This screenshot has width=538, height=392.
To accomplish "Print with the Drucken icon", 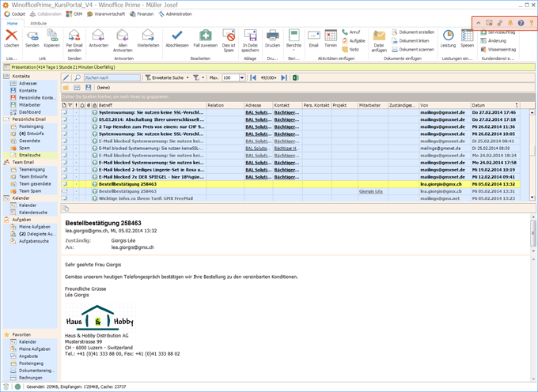I will (x=272, y=36).
